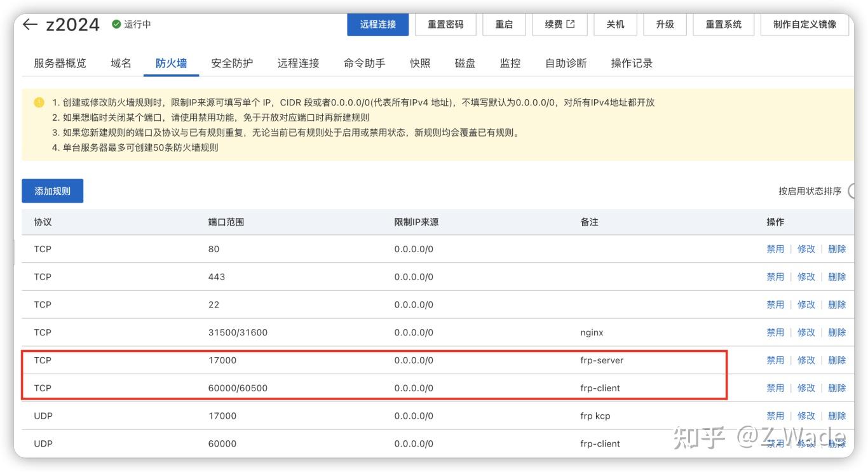Open the 快照 tab

[421, 63]
